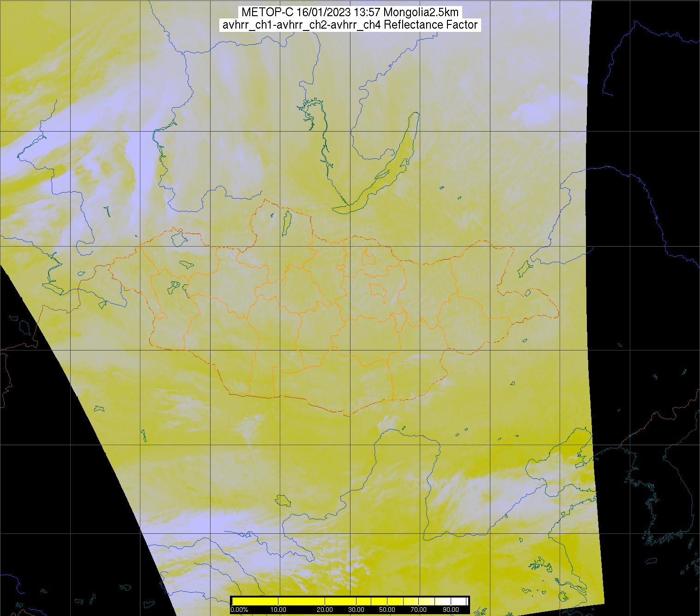This screenshot has height=616, width=700.
Task: Click the 10.00 label on the color scale
Action: (x=278, y=610)
